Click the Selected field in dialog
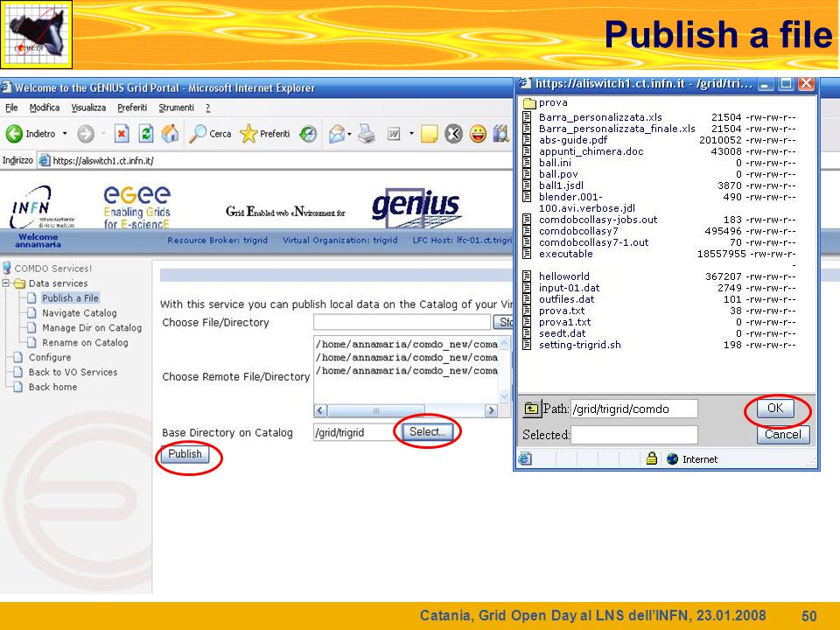840x630 pixels. [x=634, y=435]
